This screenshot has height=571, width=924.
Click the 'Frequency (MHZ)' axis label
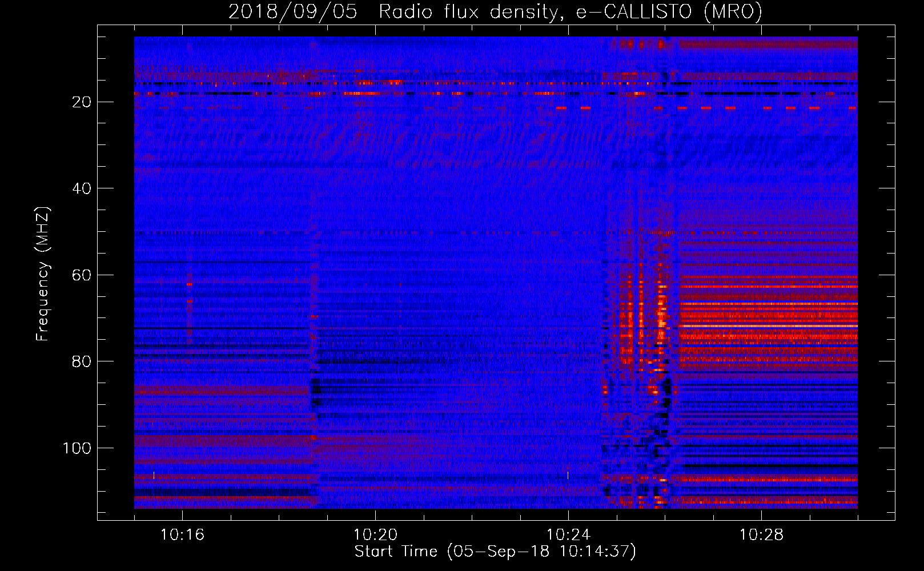(x=43, y=274)
